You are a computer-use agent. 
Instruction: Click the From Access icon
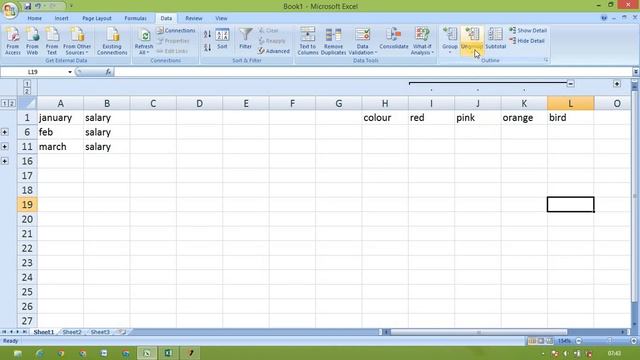pos(13,41)
